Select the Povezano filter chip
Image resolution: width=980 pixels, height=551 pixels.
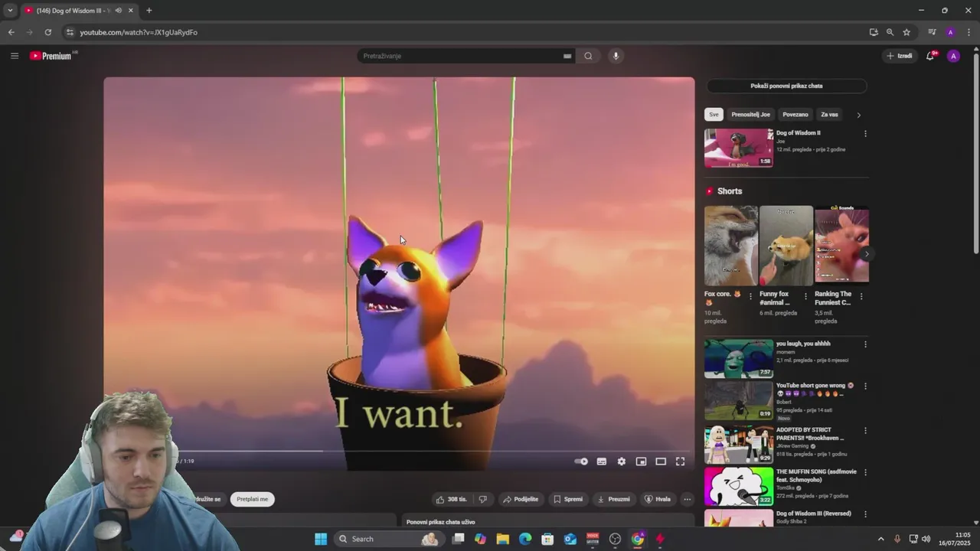(x=795, y=115)
